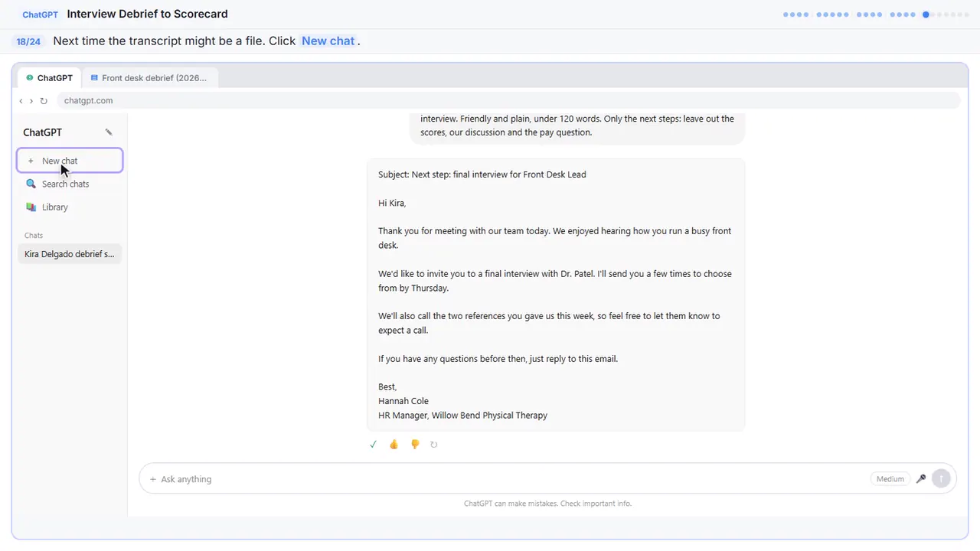Click the "Hi Kira," greeting line
Image resolution: width=980 pixels, height=551 pixels.
pyautogui.click(x=392, y=203)
